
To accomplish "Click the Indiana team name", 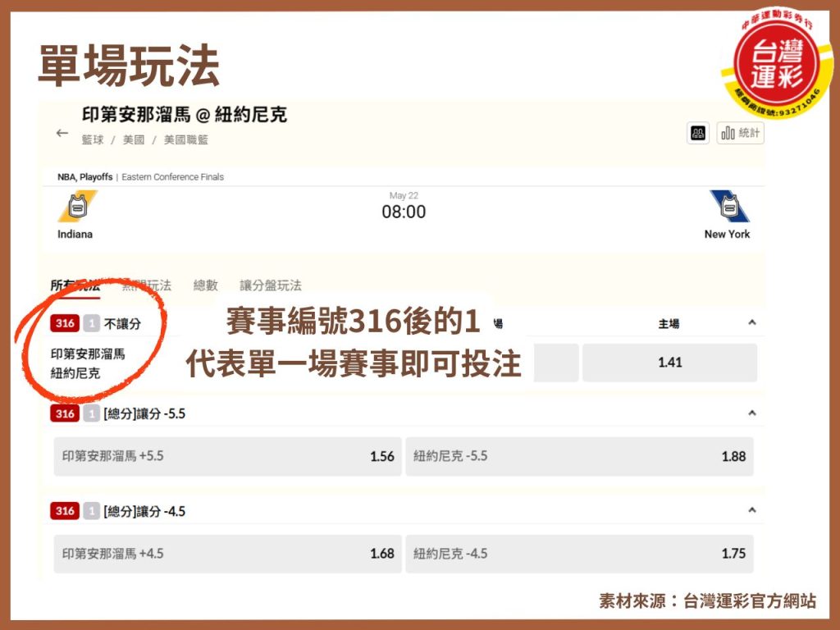I will tap(75, 234).
